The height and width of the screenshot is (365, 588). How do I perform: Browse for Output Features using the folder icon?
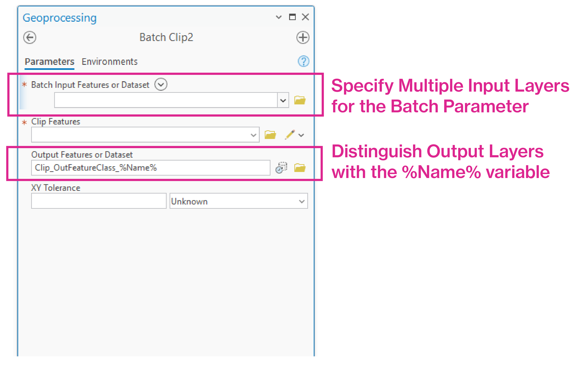(x=300, y=167)
